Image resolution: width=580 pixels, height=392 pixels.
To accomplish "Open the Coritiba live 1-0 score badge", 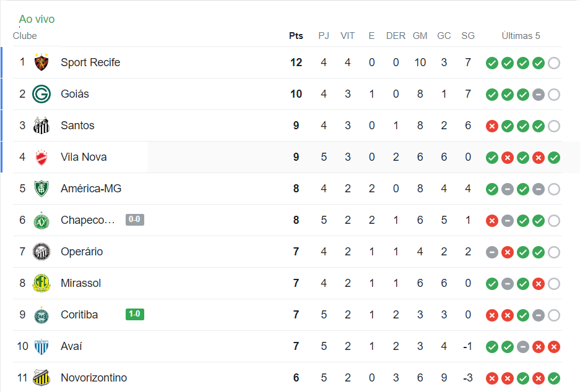I will click(x=134, y=314).
